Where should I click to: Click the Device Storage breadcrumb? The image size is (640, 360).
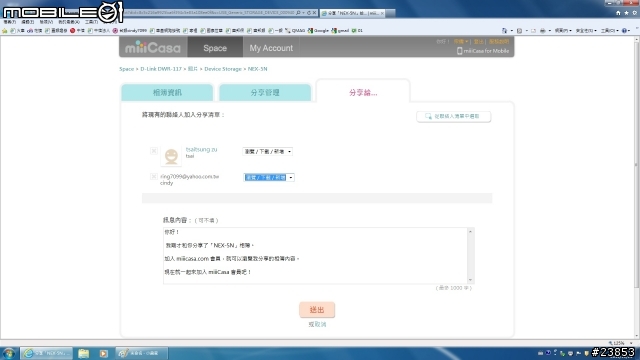click(223, 69)
